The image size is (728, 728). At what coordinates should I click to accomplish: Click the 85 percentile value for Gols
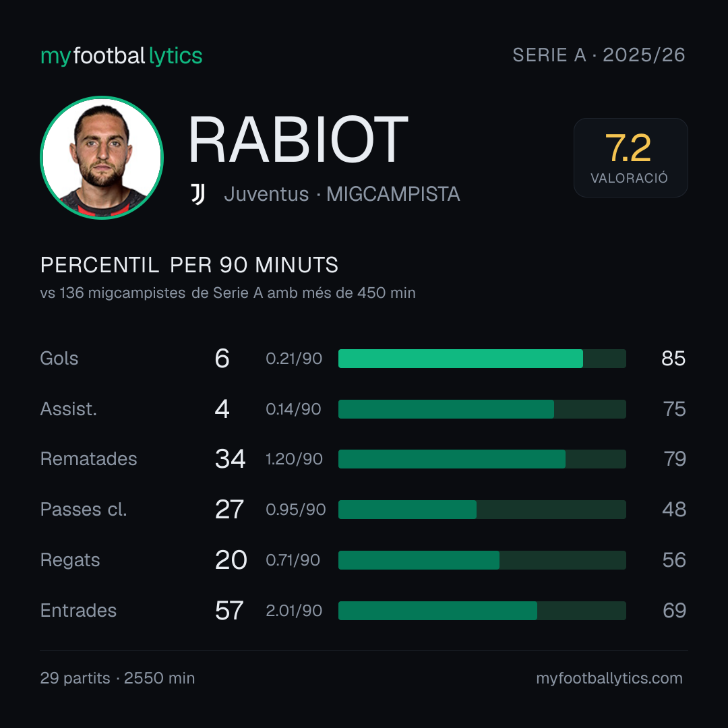[673, 359]
